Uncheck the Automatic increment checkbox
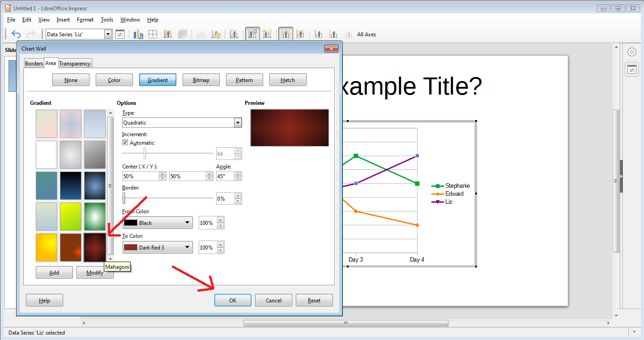Viewport: 644px width, 340px height. click(x=125, y=142)
